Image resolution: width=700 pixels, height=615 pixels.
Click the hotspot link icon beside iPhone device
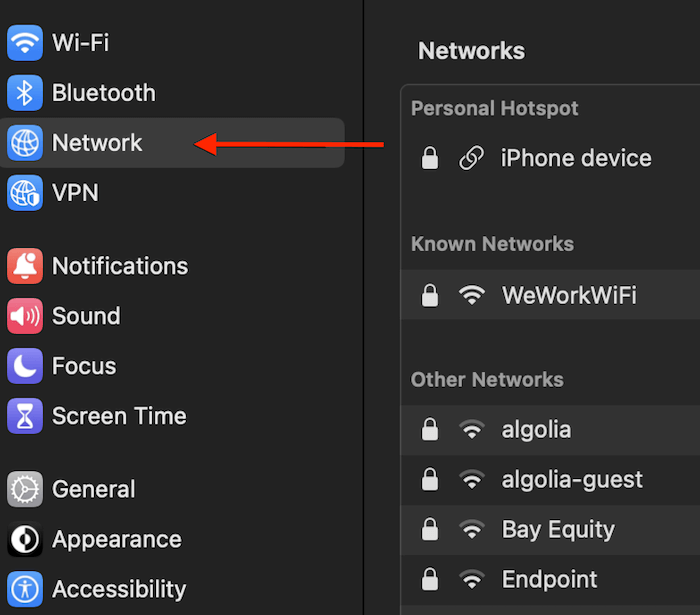coord(471,158)
